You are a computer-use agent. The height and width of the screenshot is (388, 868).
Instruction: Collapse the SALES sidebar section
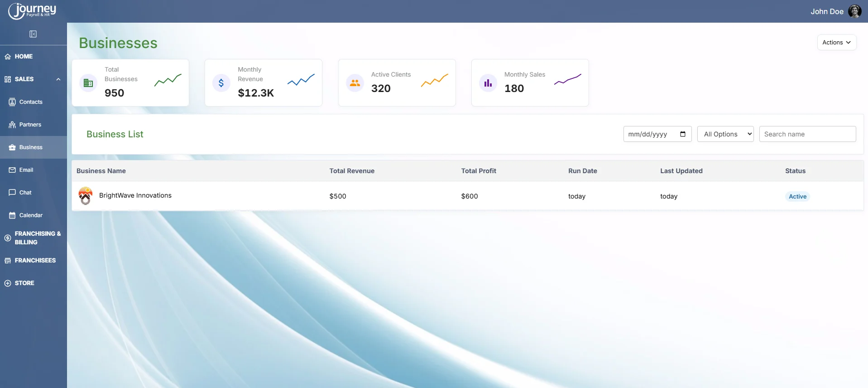point(58,79)
